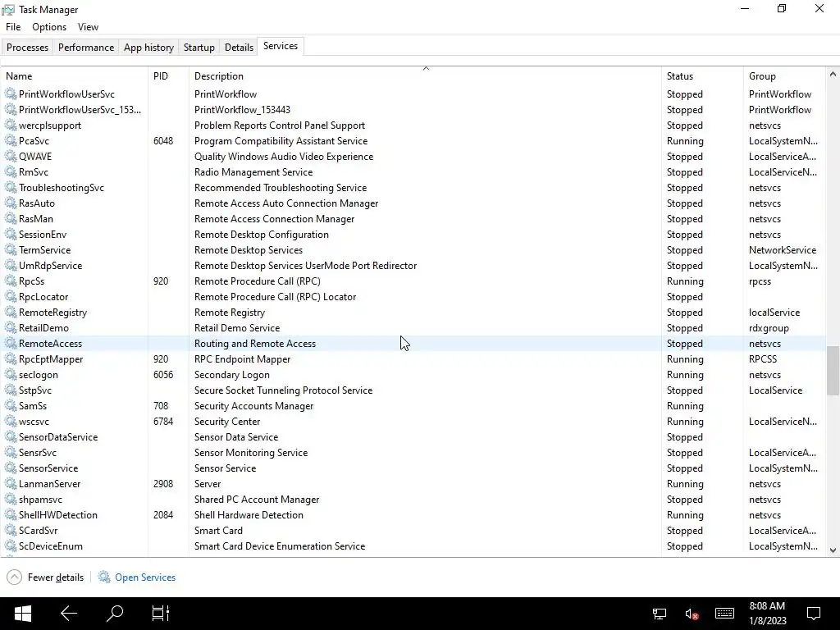Click 'Secure Socket Tunneling Protocol Service'

(283, 390)
